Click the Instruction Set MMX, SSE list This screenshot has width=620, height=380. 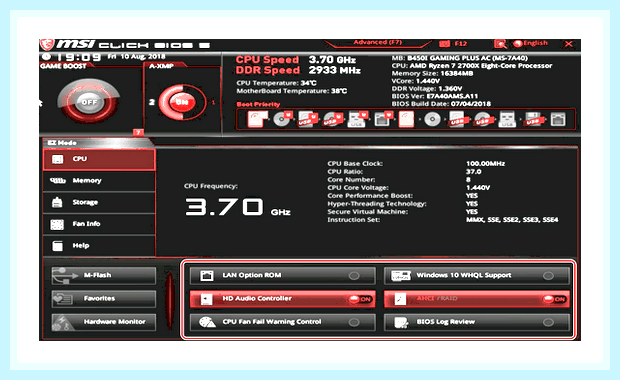512,220
